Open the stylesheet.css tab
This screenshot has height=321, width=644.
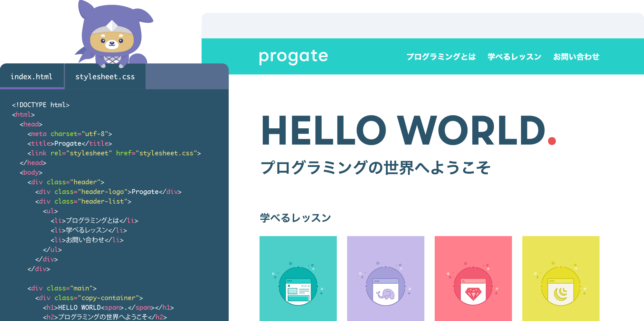105,77
